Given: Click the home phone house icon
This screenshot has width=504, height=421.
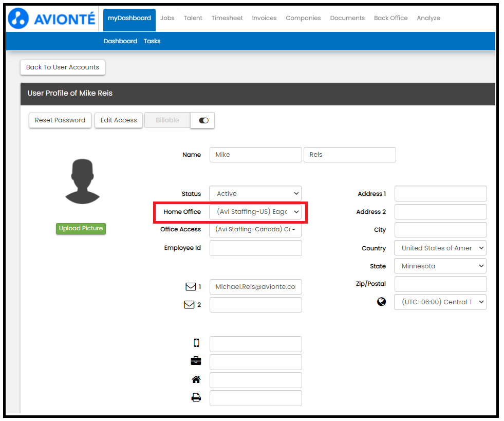Looking at the screenshot, I should coord(196,379).
